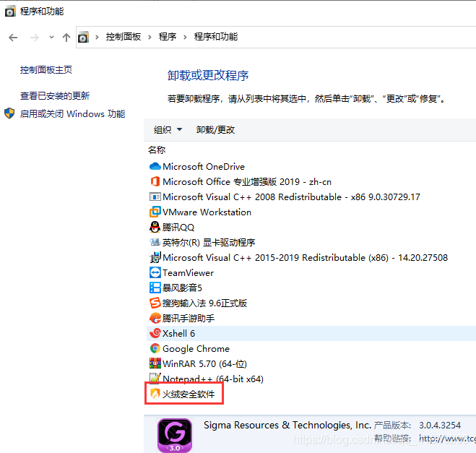Expand chevron before 控制面板 in breadcrumb
476x453 pixels.
click(x=97, y=37)
